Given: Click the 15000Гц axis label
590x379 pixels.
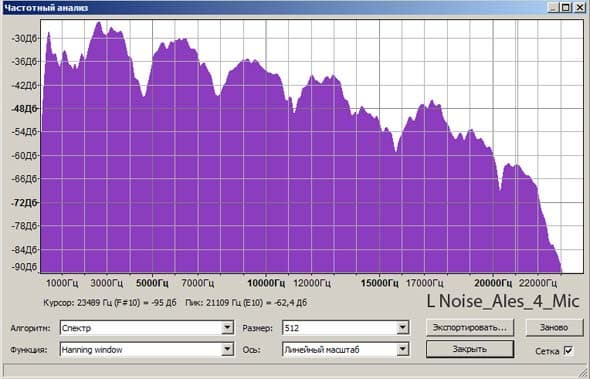Looking at the screenshot, I should pyautogui.click(x=379, y=283).
